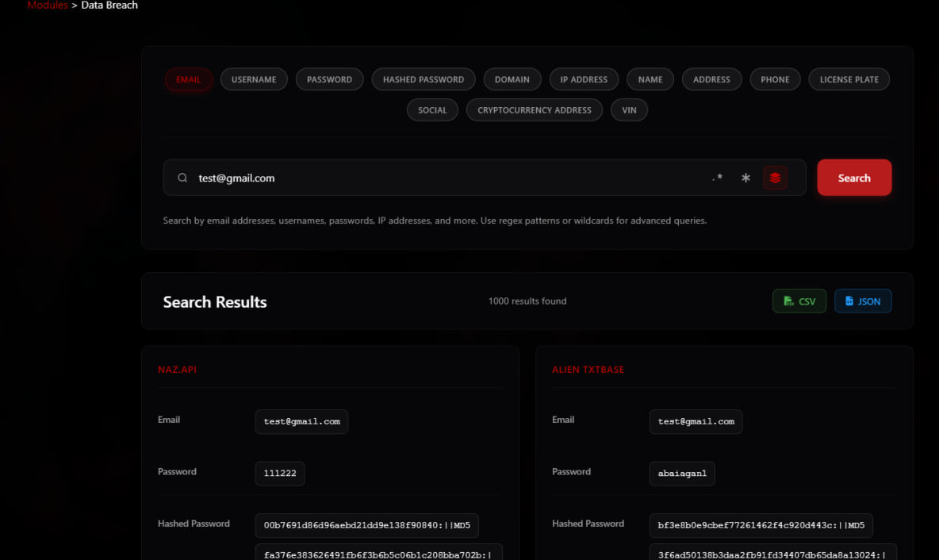Screen dimensions: 939x560
Task: Click the password value abaiagan1
Action: pyautogui.click(x=682, y=474)
